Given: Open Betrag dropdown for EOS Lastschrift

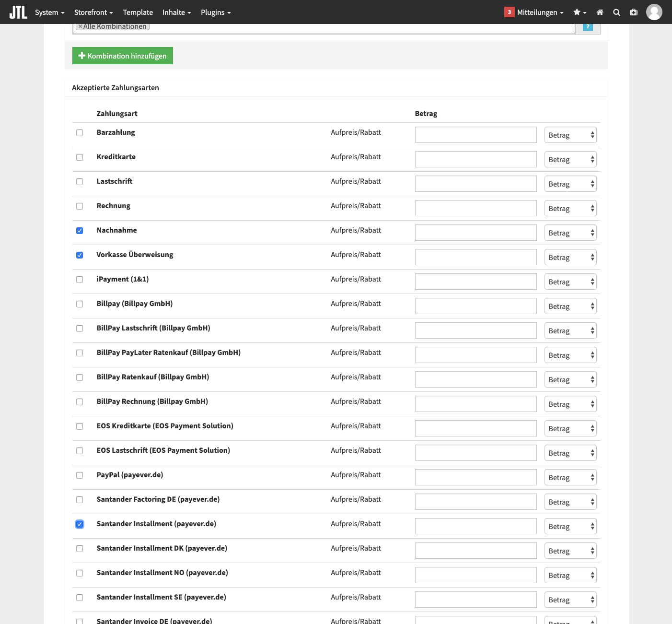Looking at the screenshot, I should [570, 453].
